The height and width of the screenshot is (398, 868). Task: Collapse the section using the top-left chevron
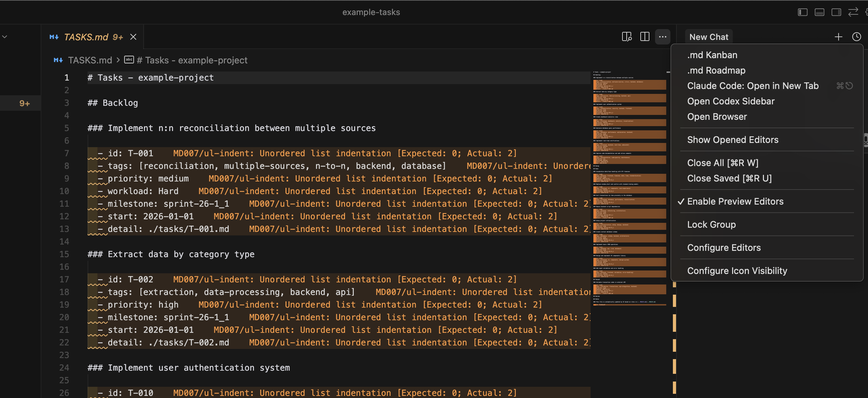click(5, 37)
